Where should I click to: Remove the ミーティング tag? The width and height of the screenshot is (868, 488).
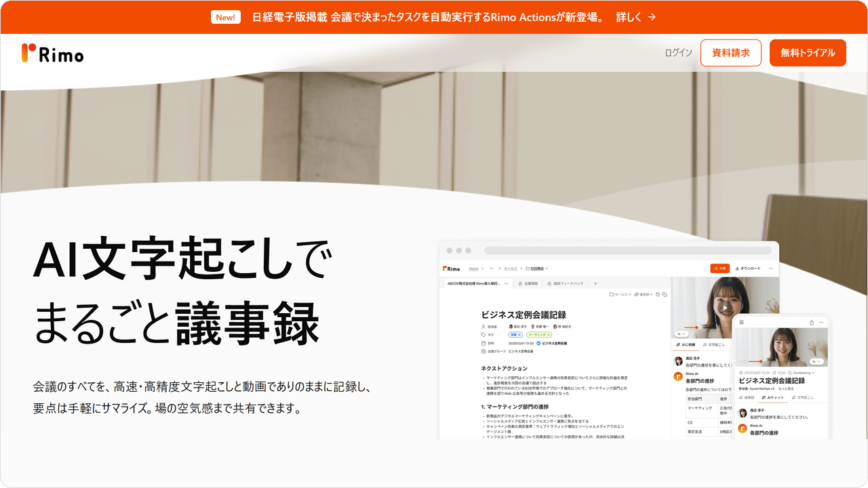point(549,335)
